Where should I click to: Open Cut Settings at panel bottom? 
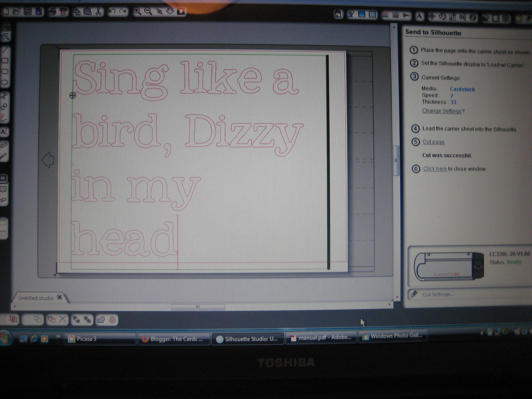tap(438, 294)
